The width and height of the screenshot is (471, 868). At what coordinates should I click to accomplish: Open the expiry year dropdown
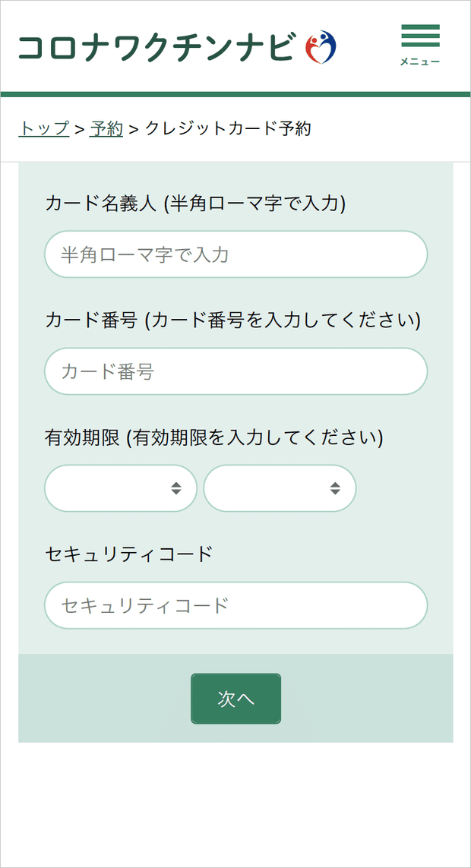[279, 488]
